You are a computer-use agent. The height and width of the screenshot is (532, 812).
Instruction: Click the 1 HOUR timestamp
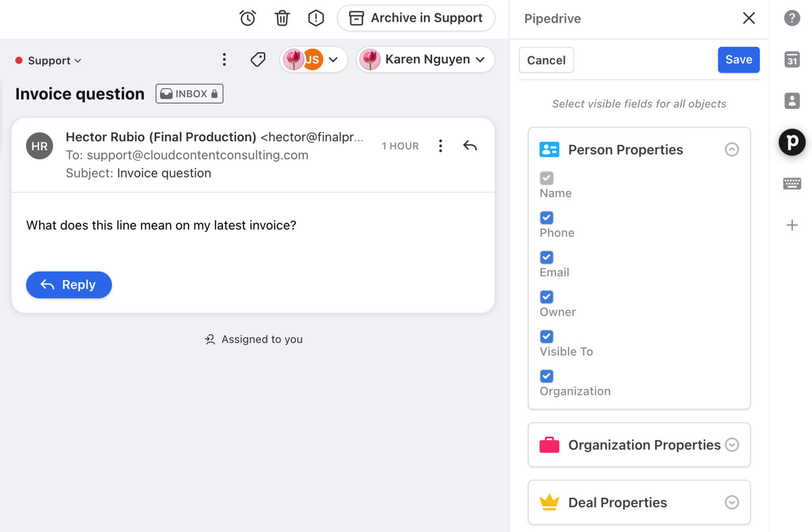point(400,146)
